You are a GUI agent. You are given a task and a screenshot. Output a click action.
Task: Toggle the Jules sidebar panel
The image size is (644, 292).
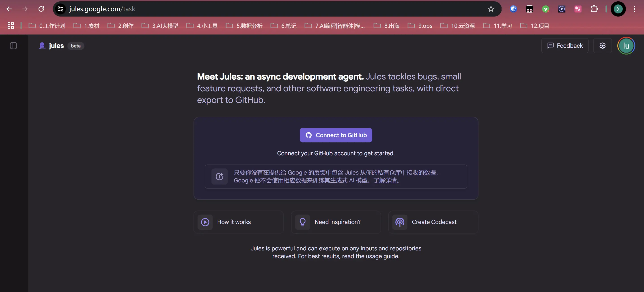[x=13, y=46]
